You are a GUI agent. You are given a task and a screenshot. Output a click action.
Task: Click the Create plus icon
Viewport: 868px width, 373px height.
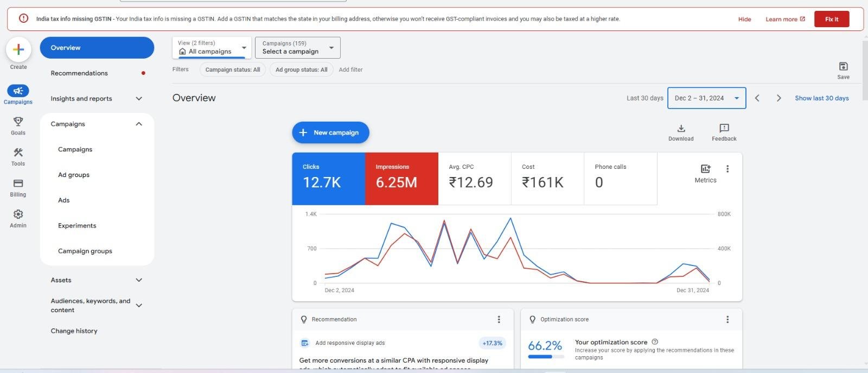click(x=18, y=50)
